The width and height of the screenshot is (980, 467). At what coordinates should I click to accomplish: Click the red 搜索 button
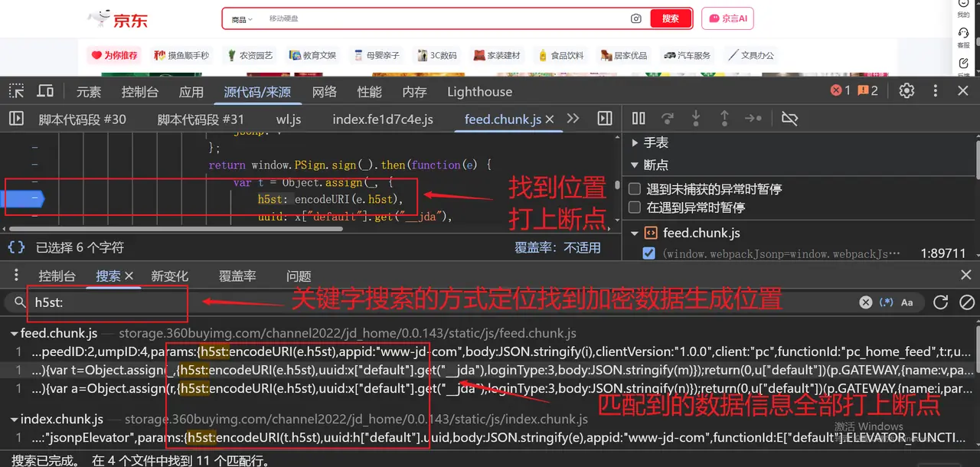[671, 18]
